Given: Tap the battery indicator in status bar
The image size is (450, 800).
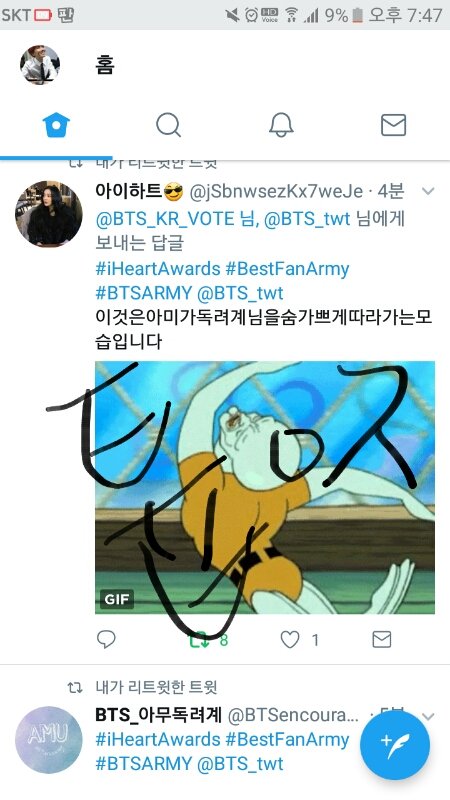Looking at the screenshot, I should [x=358, y=15].
